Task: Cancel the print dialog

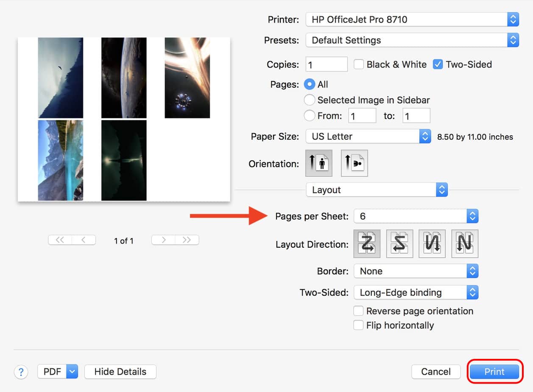Action: (x=436, y=372)
